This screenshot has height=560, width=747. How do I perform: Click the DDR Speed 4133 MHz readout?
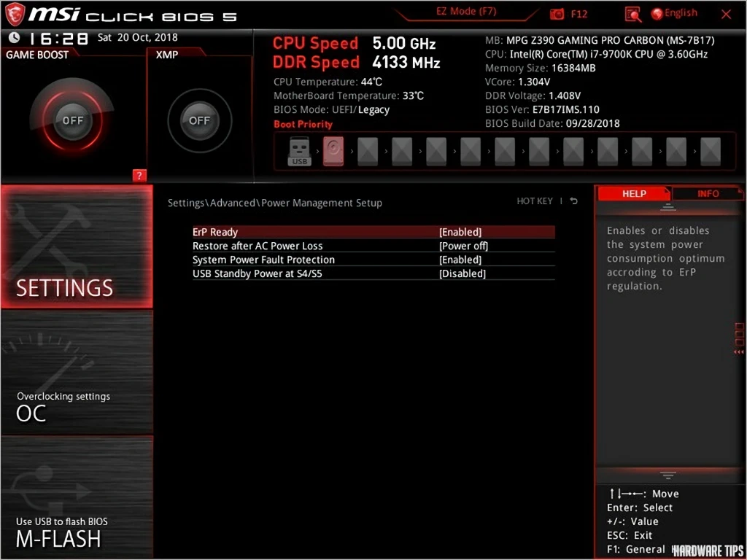pos(356,63)
